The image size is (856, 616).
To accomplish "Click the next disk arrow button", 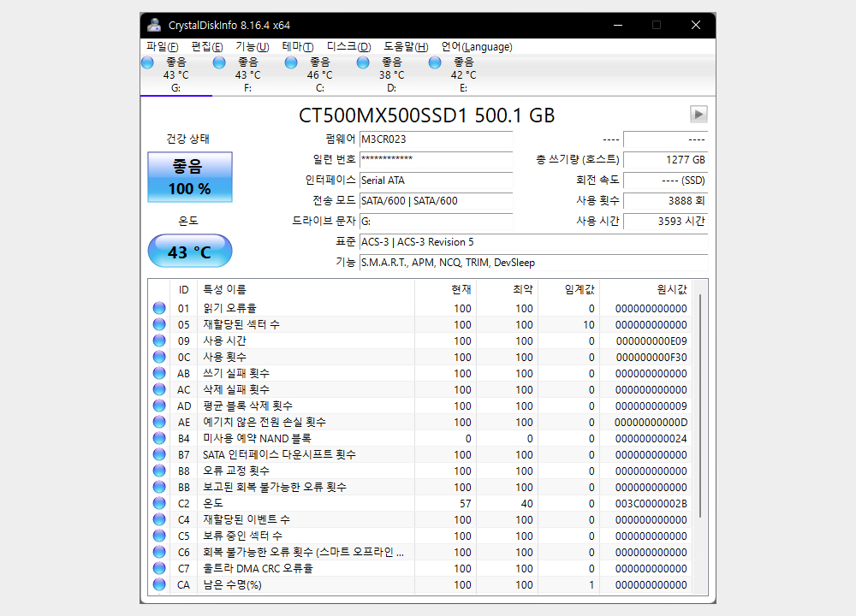I will 698,115.
